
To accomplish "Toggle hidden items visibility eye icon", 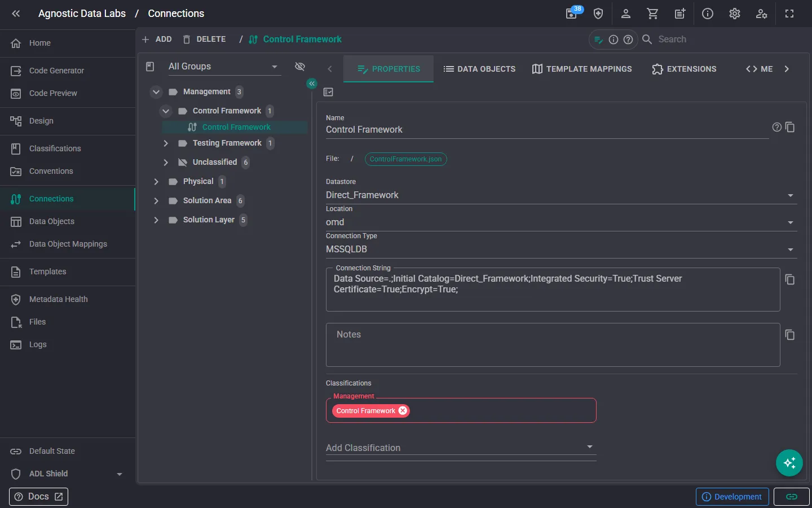I will click(300, 67).
